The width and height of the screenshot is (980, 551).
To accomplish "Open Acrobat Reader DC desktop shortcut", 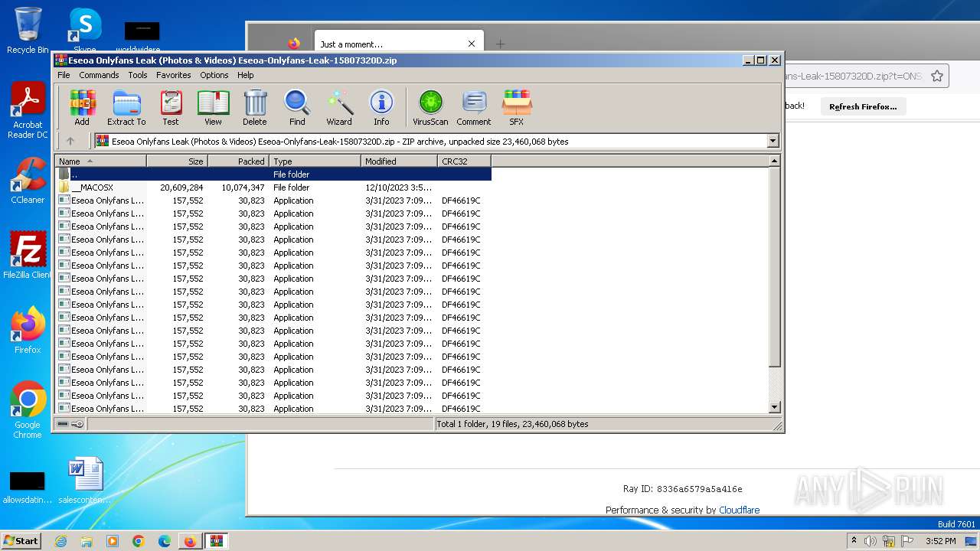I will [28, 111].
